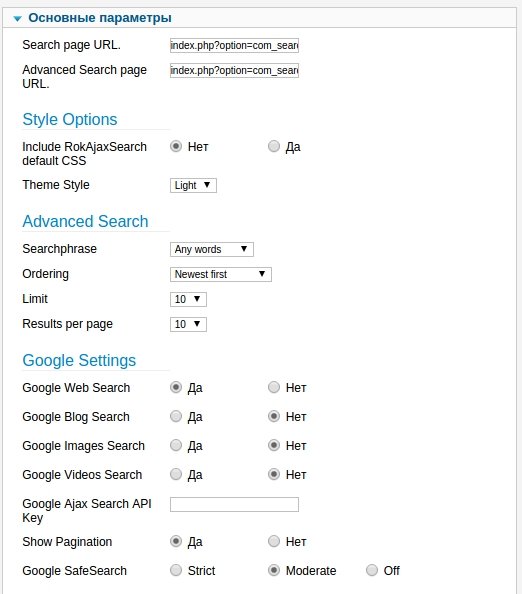Viewport: 522px width, 594px height.
Task: Enable Да for Google Images Search
Action: [176, 445]
